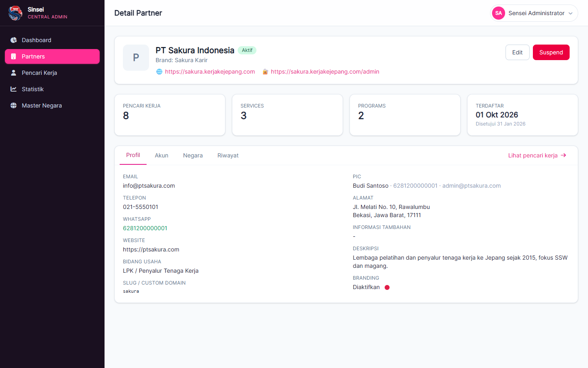Click the Brand: Sakura Karir text
The image size is (588, 368).
(182, 60)
